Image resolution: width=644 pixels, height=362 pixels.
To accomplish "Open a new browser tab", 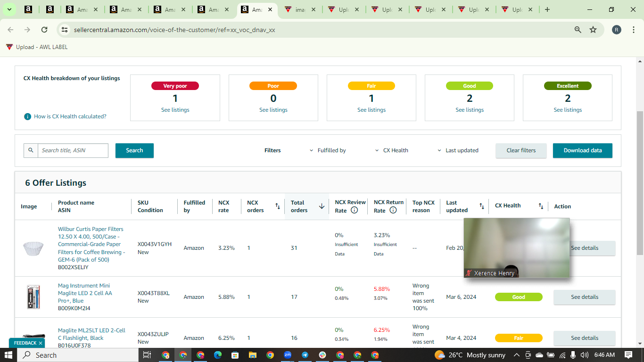I will pyautogui.click(x=547, y=9).
